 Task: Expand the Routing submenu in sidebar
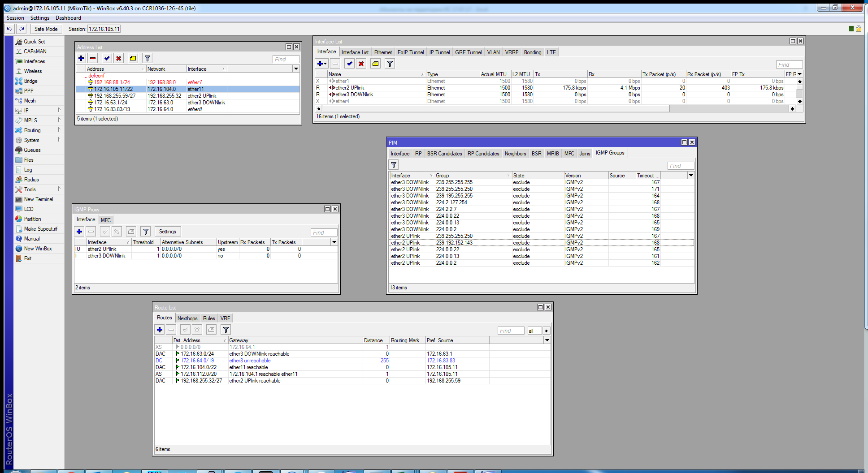tap(32, 130)
